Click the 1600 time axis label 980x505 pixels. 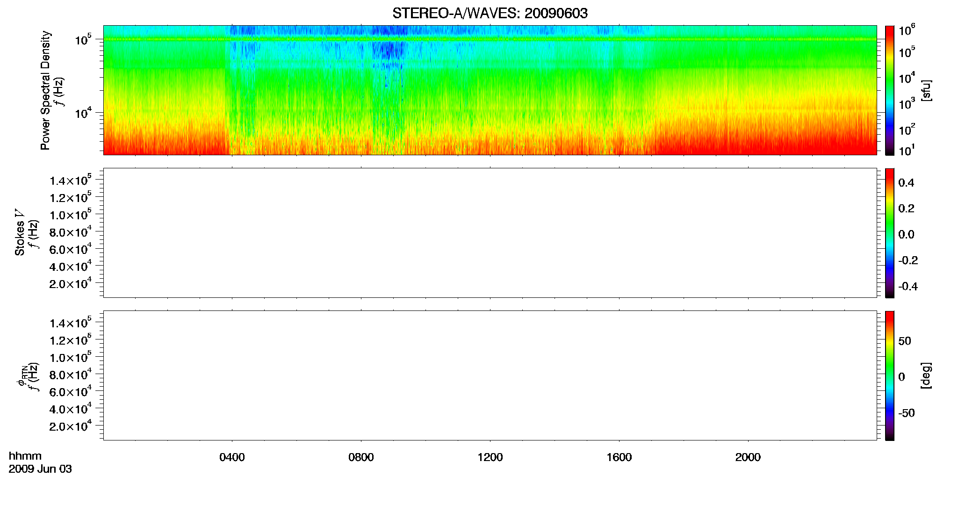pyautogui.click(x=619, y=457)
